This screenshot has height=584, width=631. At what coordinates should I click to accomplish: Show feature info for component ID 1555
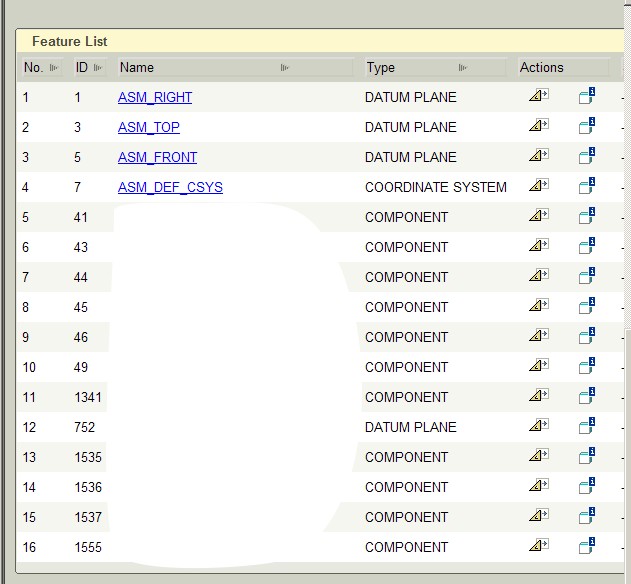[587, 546]
